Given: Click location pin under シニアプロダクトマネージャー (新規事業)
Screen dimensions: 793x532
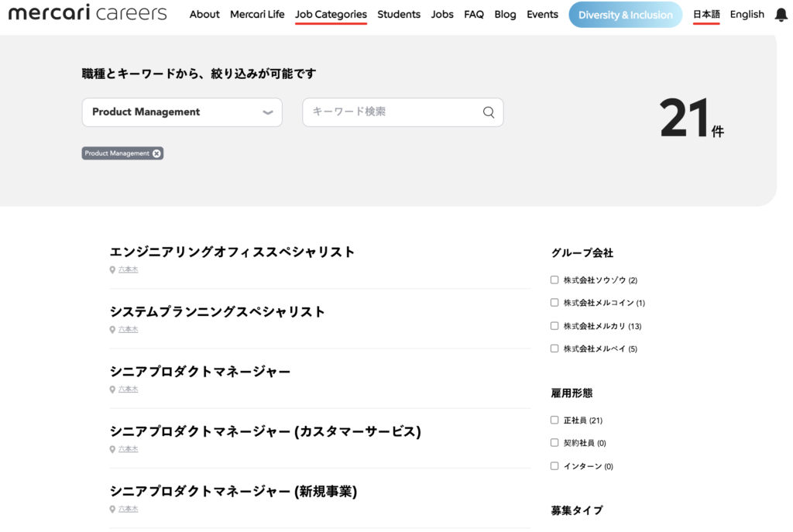Looking at the screenshot, I should [x=112, y=510].
